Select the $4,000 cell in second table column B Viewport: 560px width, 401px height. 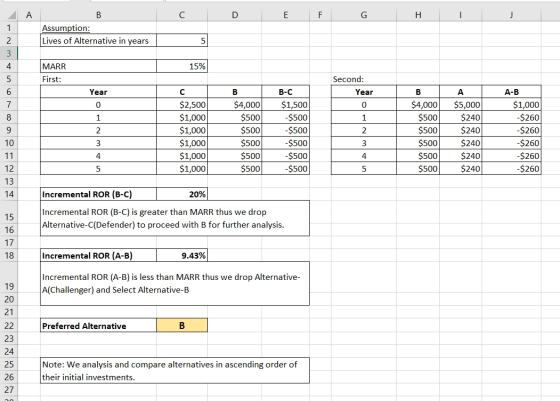point(418,105)
